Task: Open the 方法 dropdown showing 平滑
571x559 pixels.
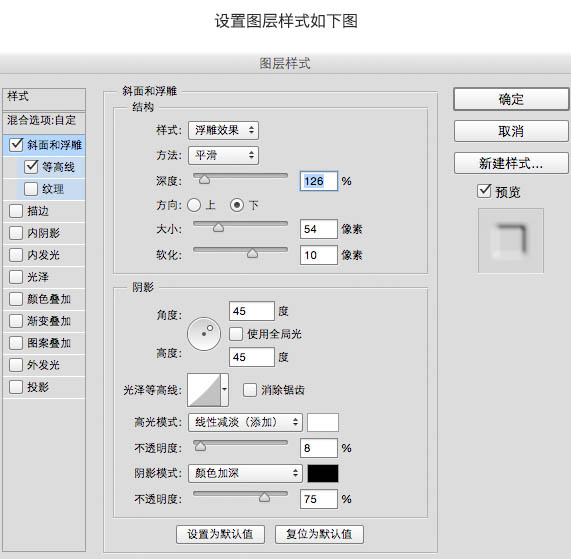Action: pyautogui.click(x=223, y=155)
